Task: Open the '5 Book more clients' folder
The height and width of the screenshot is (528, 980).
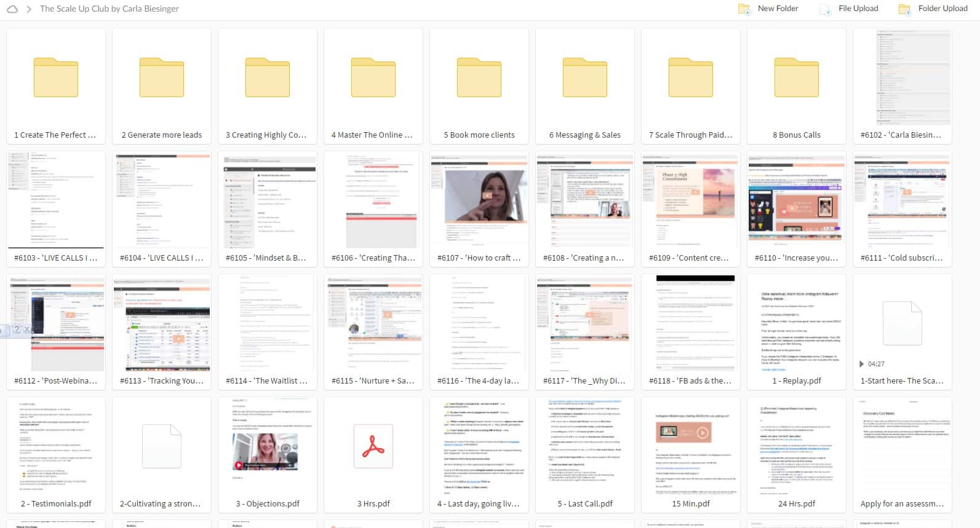Action: pyautogui.click(x=479, y=78)
